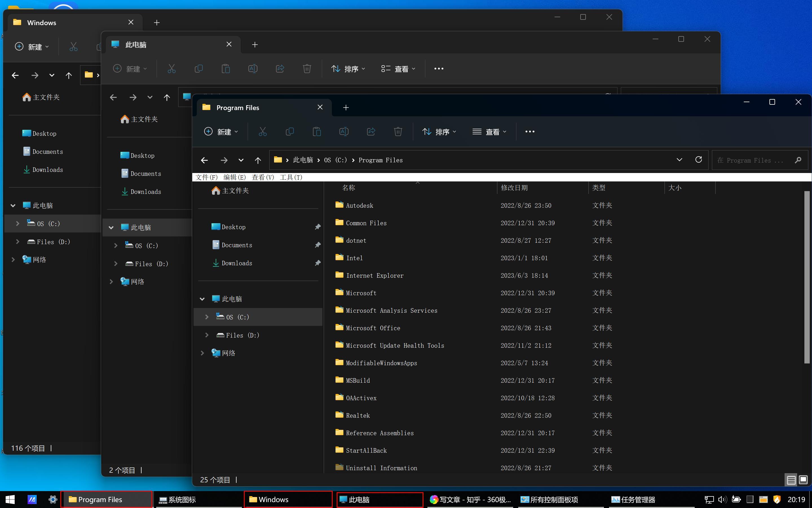The height and width of the screenshot is (508, 812).
Task: Refresh the Program Files folder
Action: tap(699, 159)
